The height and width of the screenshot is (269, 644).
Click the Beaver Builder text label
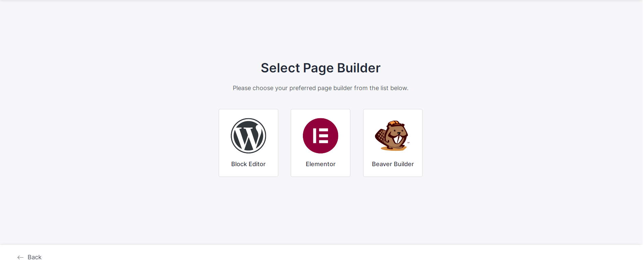(393, 164)
